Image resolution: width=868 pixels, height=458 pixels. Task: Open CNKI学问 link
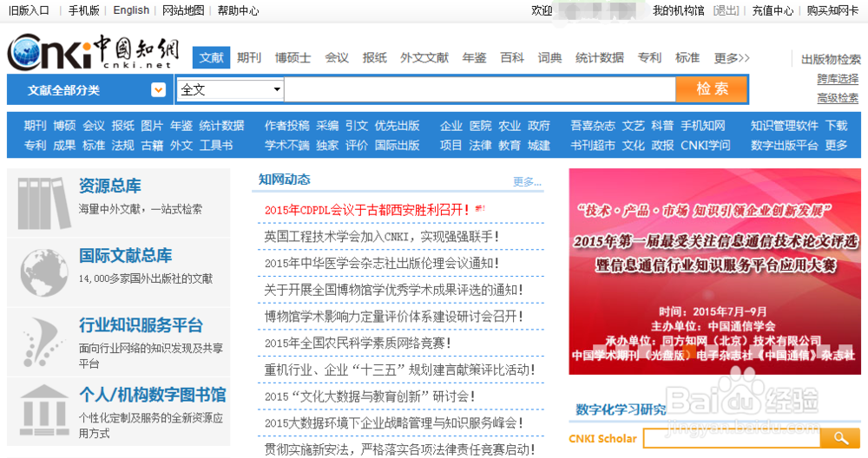[705, 145]
